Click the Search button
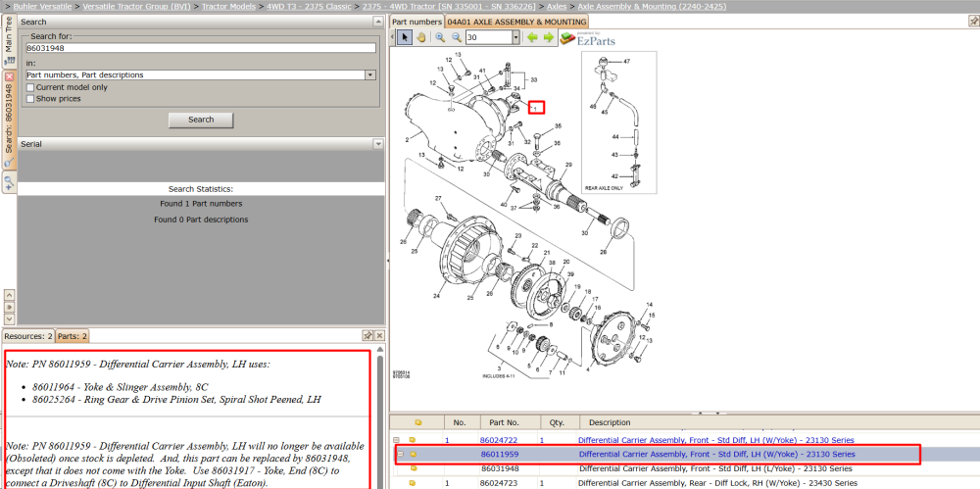The height and width of the screenshot is (489, 980). [201, 120]
